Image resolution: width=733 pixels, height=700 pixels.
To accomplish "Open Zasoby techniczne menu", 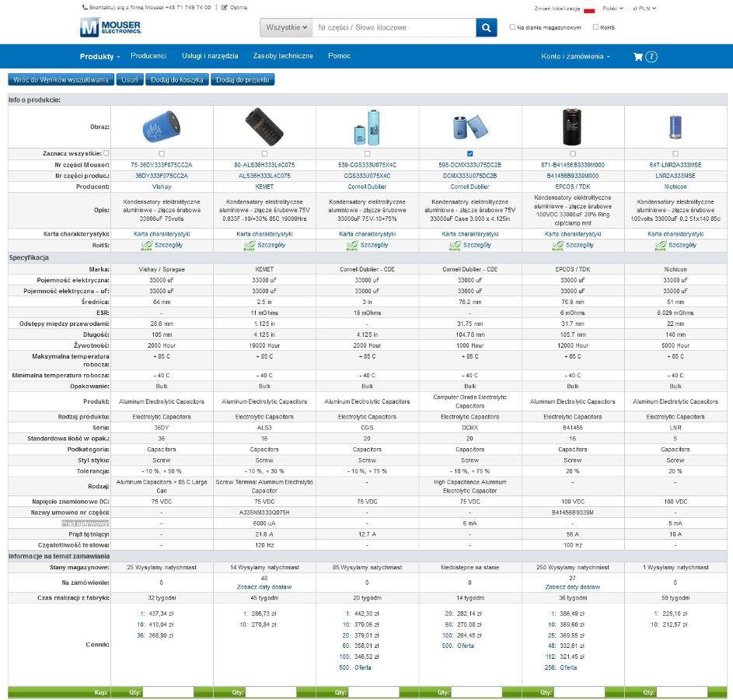I will [x=283, y=56].
